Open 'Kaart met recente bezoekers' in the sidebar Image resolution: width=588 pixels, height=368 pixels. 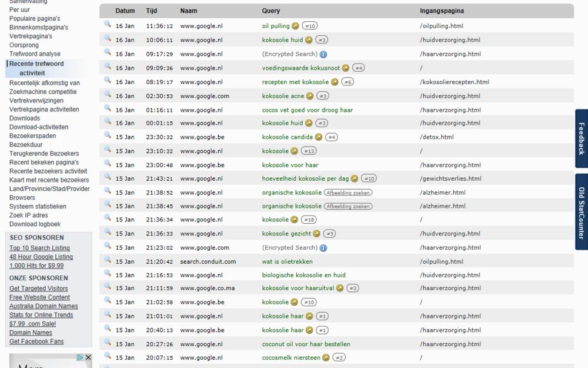(49, 180)
